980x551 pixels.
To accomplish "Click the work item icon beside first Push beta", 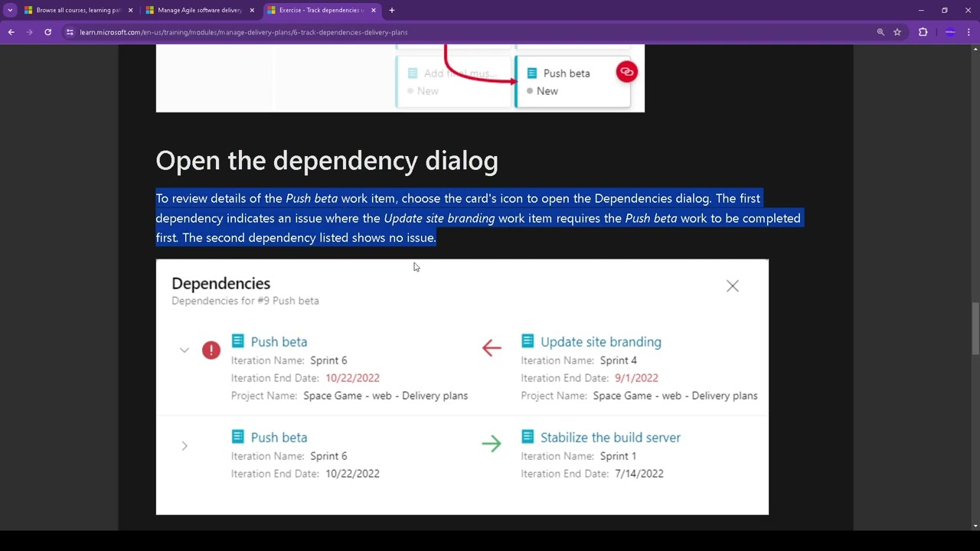I will click(238, 341).
